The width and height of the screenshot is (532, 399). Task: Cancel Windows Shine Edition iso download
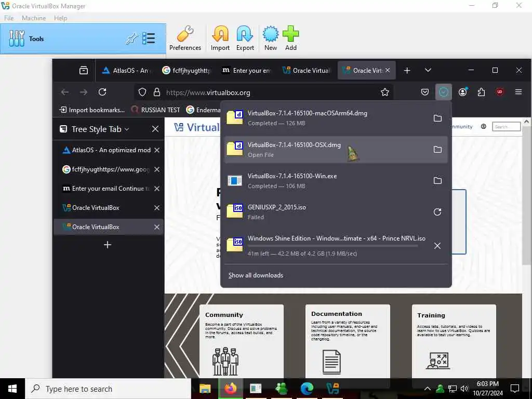click(437, 246)
